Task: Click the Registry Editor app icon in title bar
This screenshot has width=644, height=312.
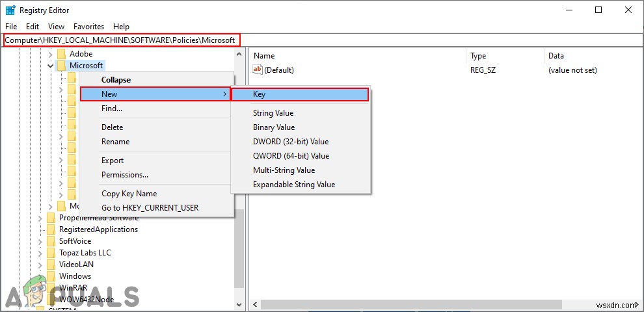Action: point(10,10)
